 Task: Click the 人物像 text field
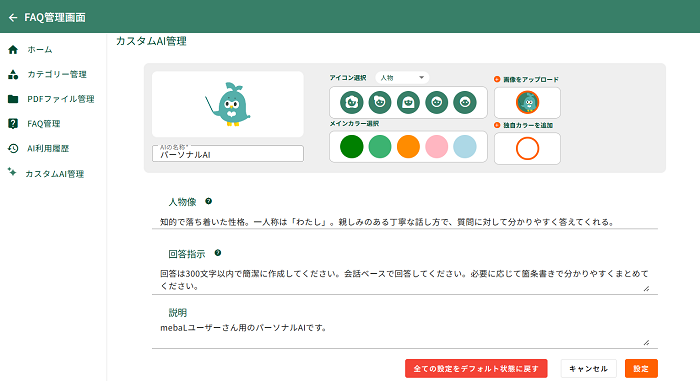[x=404, y=222]
